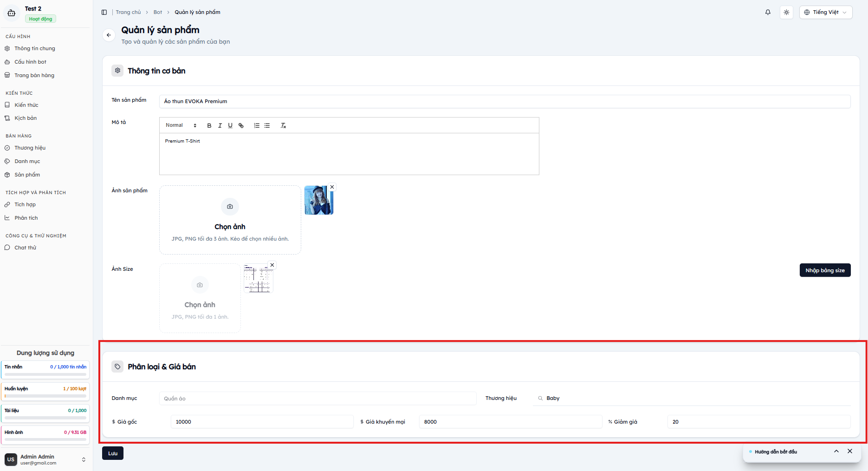Insert a link in description
Image resolution: width=868 pixels, height=471 pixels.
[241, 125]
